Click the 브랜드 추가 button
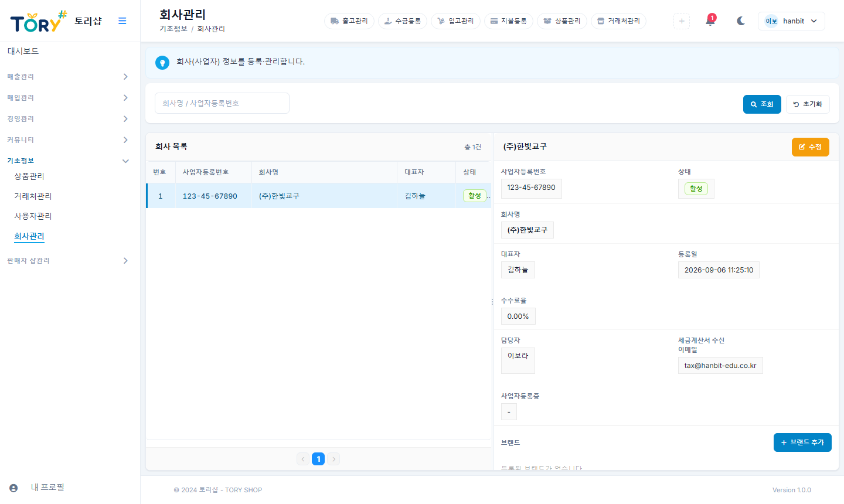844x504 pixels. coord(802,442)
